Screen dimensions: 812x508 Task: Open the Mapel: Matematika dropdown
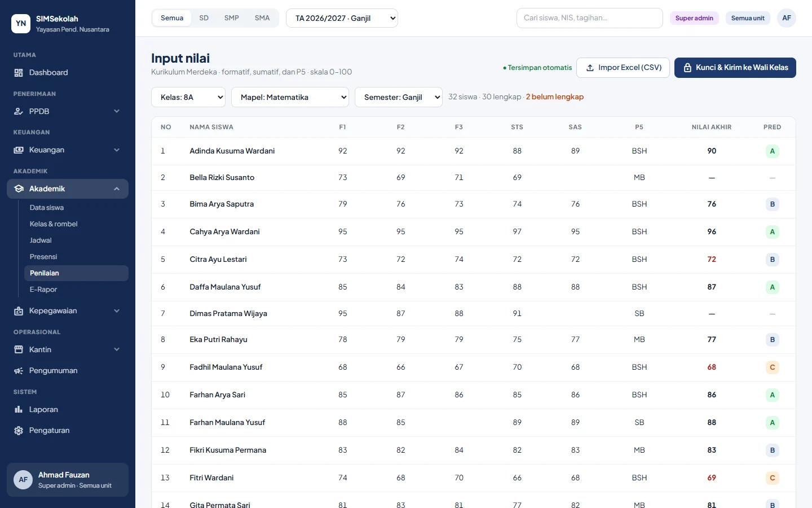pos(290,97)
